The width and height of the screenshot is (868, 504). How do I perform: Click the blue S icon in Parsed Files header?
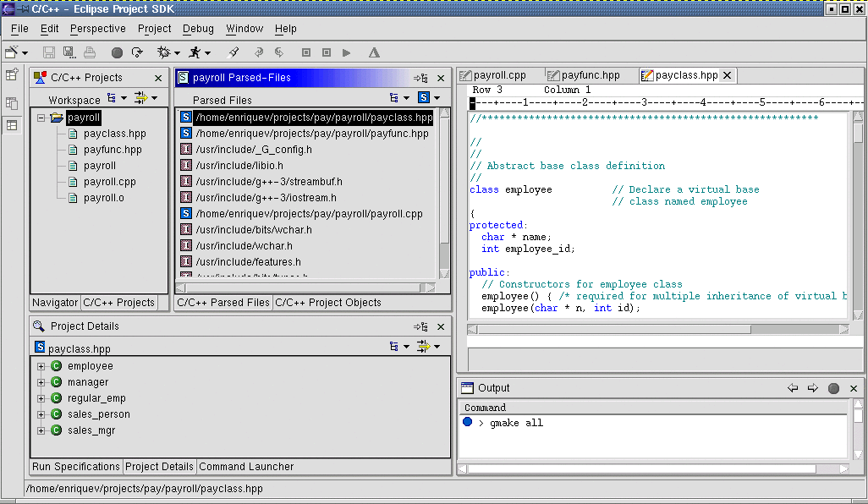pos(424,97)
